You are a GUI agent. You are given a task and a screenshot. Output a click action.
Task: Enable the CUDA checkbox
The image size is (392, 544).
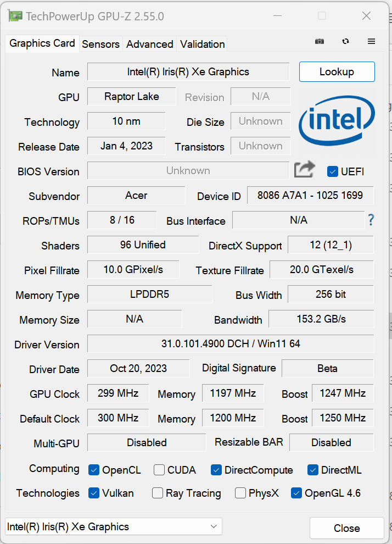(x=159, y=470)
